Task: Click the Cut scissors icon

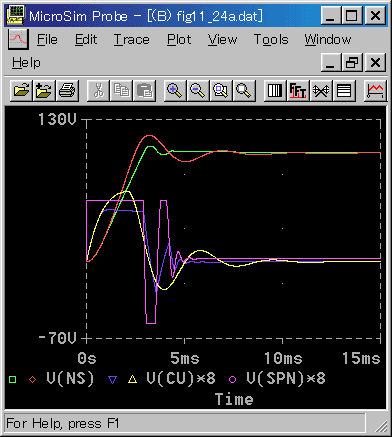Action: [98, 90]
